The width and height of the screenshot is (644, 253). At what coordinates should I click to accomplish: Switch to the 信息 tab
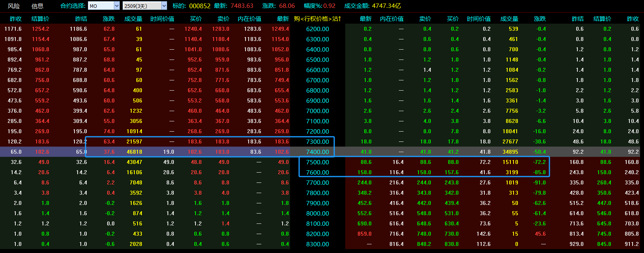(x=37, y=6)
